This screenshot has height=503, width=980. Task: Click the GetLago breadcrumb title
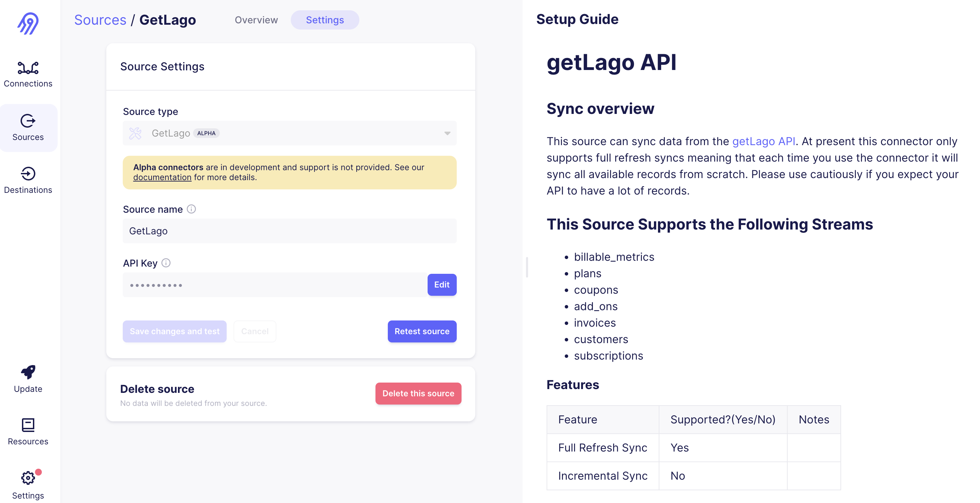(167, 20)
